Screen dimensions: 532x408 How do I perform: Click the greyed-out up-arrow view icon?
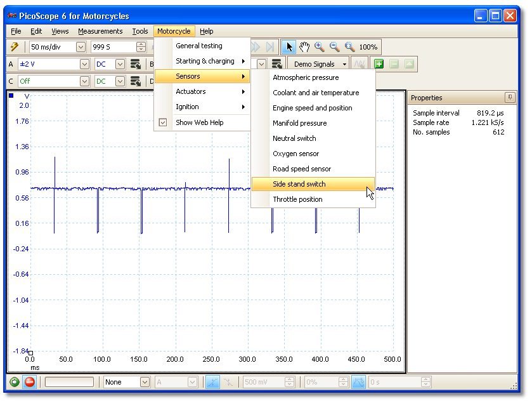[409, 64]
